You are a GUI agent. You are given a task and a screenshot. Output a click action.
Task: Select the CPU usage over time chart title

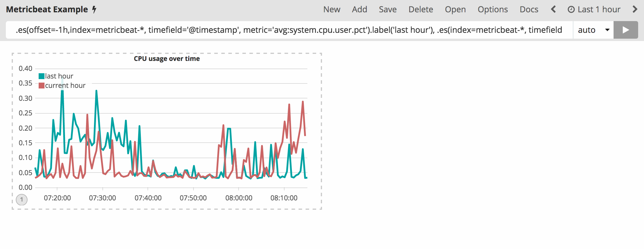pyautogui.click(x=167, y=59)
